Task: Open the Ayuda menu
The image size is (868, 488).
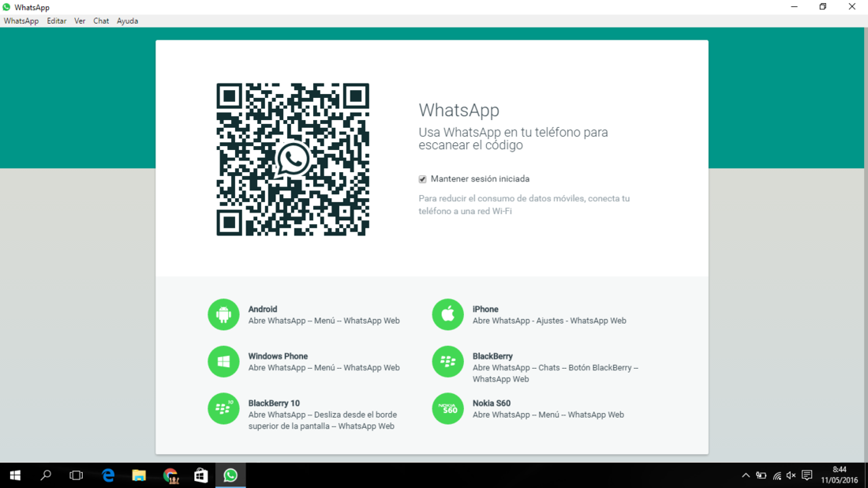Action: [x=127, y=21]
